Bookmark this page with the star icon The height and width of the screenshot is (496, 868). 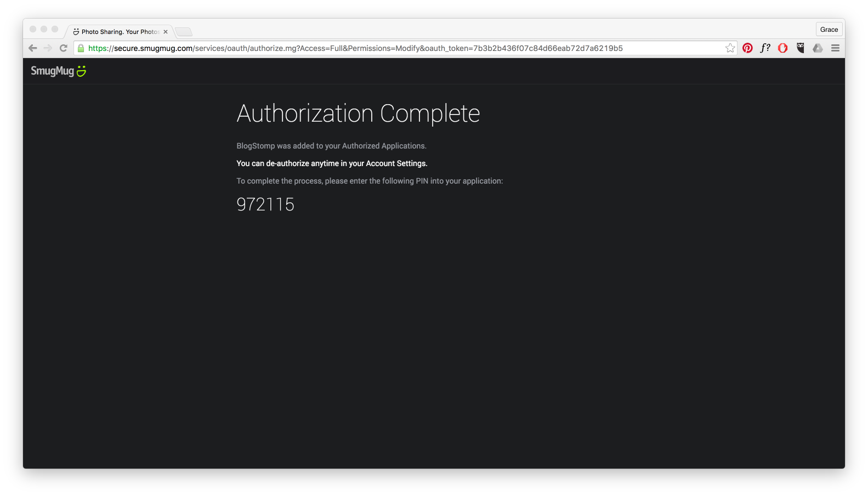click(x=730, y=48)
